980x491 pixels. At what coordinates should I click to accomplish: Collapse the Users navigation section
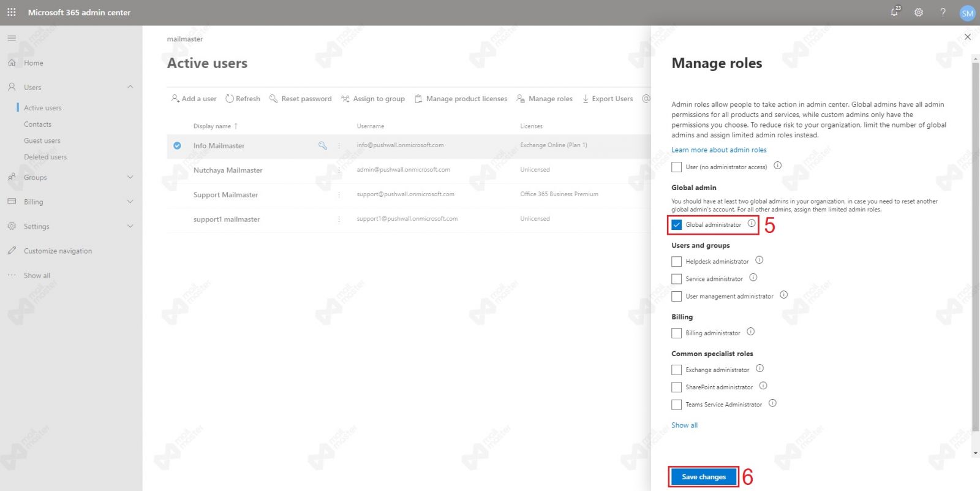click(130, 87)
